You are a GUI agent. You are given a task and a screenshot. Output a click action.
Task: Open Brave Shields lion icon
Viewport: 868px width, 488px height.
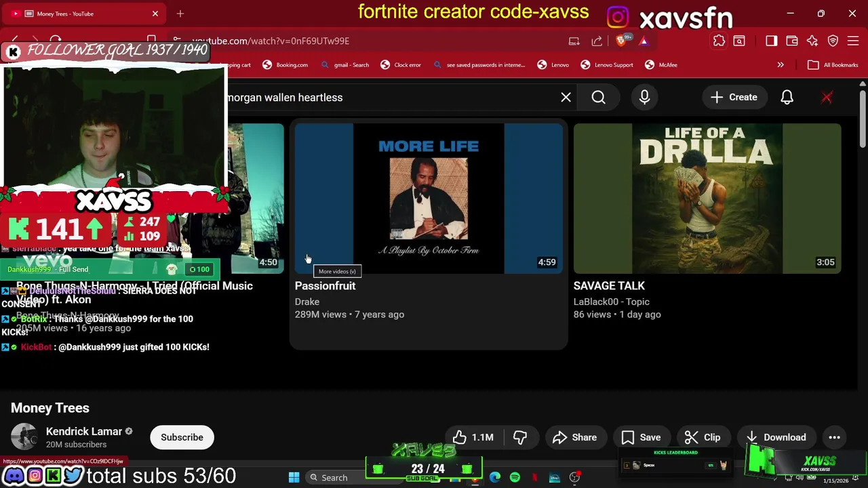point(620,41)
